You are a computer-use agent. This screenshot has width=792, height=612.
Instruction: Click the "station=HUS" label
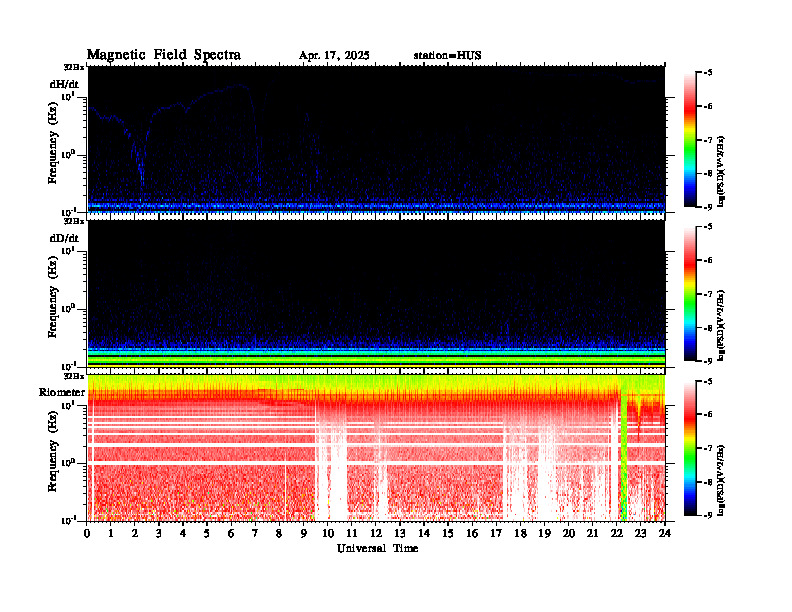point(447,56)
